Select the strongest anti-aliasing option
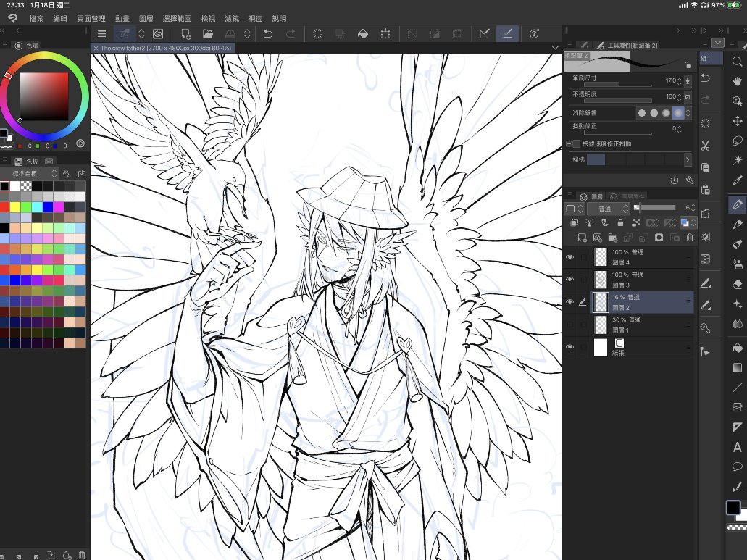 tap(678, 113)
